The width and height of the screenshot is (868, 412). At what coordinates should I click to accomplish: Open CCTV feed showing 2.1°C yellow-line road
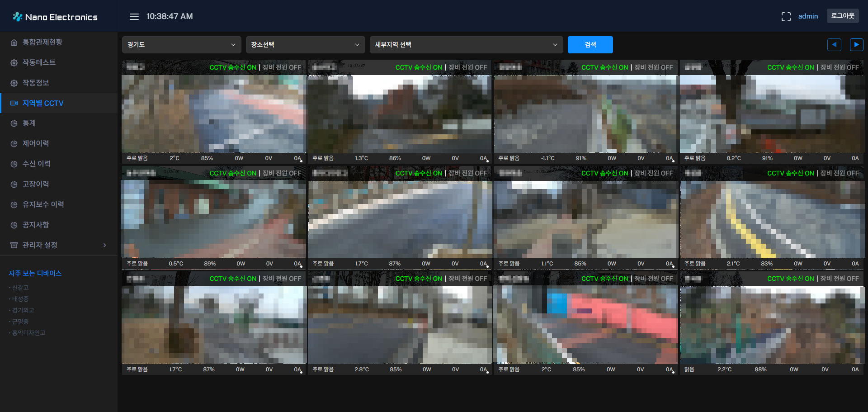point(772,219)
